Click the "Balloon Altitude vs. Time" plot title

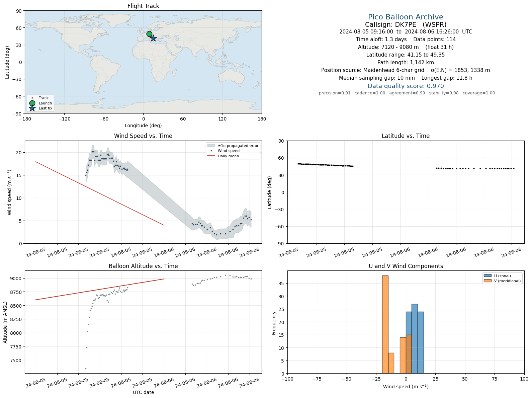coord(143,266)
